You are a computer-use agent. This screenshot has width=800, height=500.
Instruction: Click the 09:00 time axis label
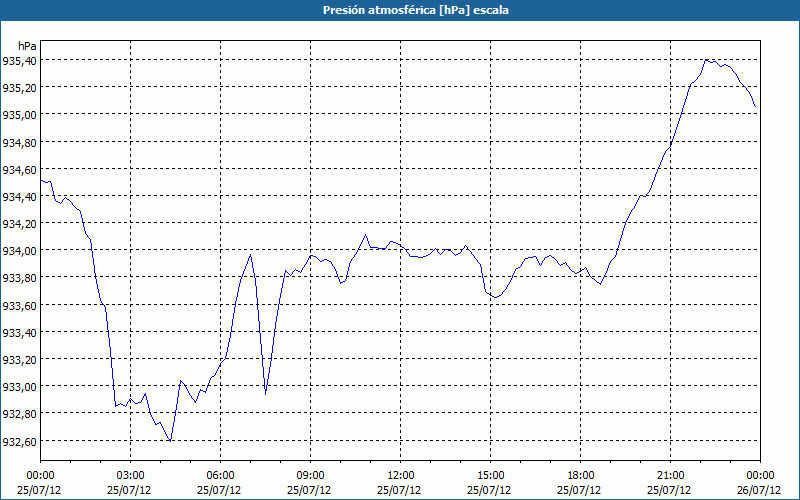click(310, 476)
